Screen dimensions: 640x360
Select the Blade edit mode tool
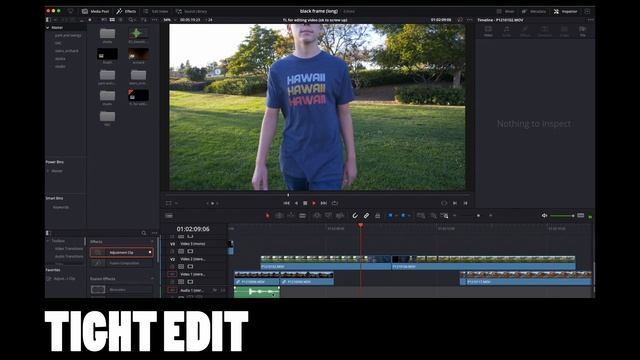click(302, 216)
